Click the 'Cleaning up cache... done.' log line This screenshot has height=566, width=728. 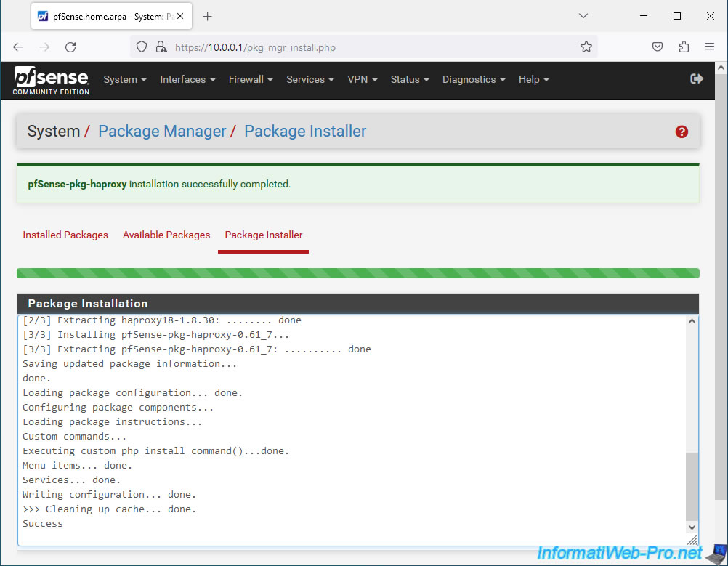[109, 509]
